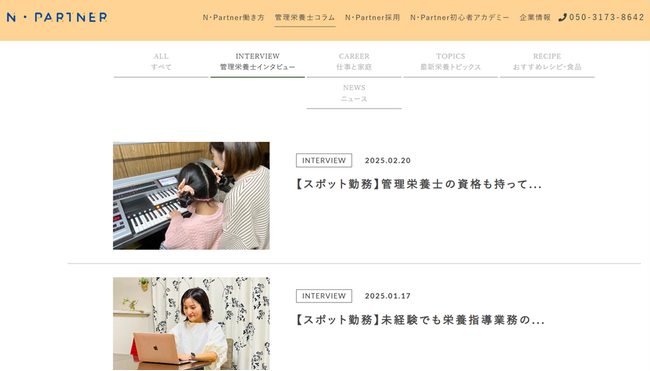This screenshot has width=650, height=371.
Task: Click the date 2025.01.17
Action: 388,296
